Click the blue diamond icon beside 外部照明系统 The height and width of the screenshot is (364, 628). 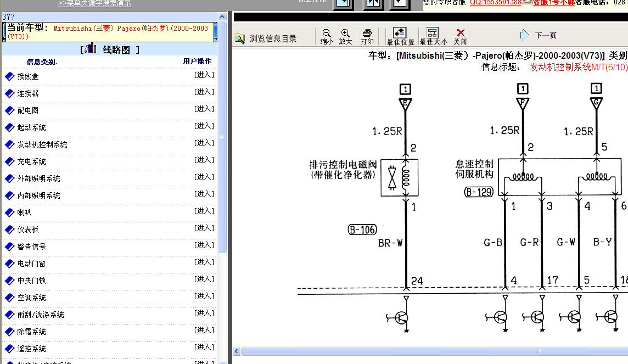click(10, 178)
